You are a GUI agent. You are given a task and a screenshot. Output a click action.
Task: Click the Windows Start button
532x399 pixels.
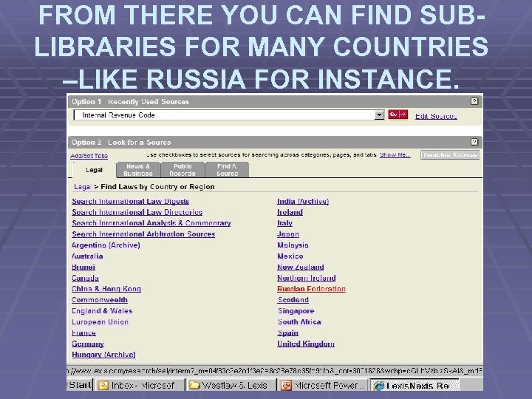(80, 385)
